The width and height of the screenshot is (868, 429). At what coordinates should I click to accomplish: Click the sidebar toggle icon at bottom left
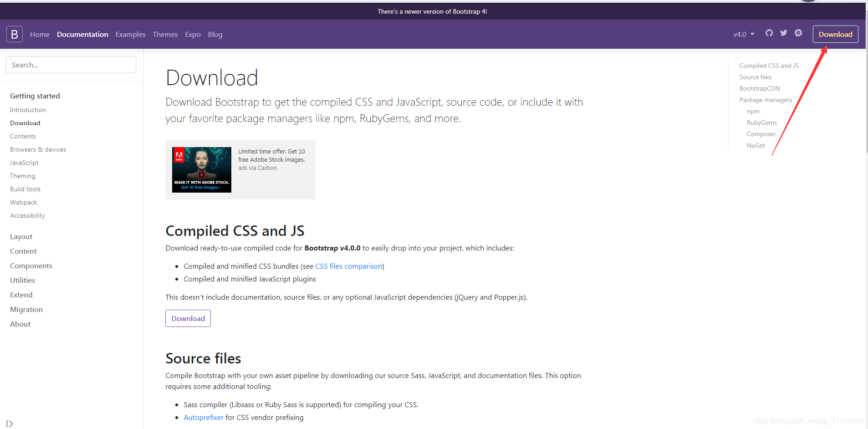pyautogui.click(x=10, y=424)
